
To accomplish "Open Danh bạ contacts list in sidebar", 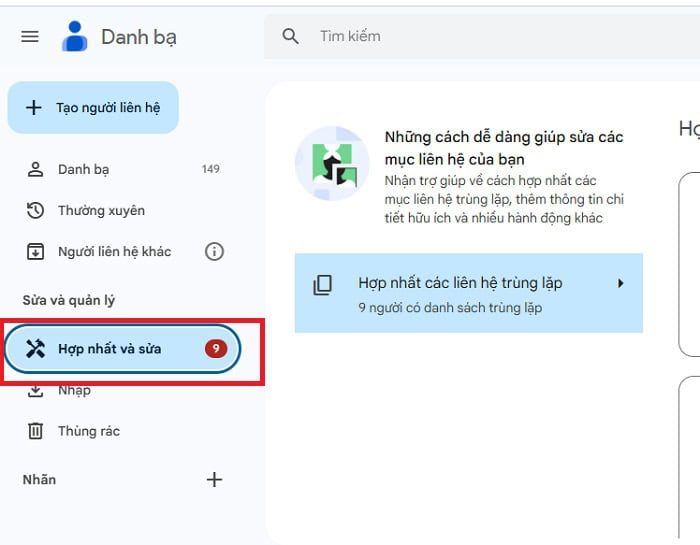I will (x=121, y=169).
